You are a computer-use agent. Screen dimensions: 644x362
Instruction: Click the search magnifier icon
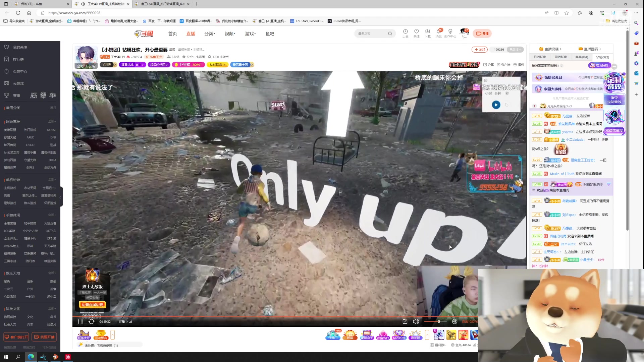pyautogui.click(x=390, y=34)
